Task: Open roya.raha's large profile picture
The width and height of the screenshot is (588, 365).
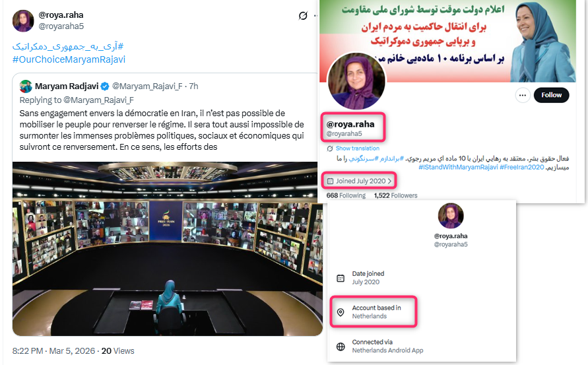Action: pos(356,81)
